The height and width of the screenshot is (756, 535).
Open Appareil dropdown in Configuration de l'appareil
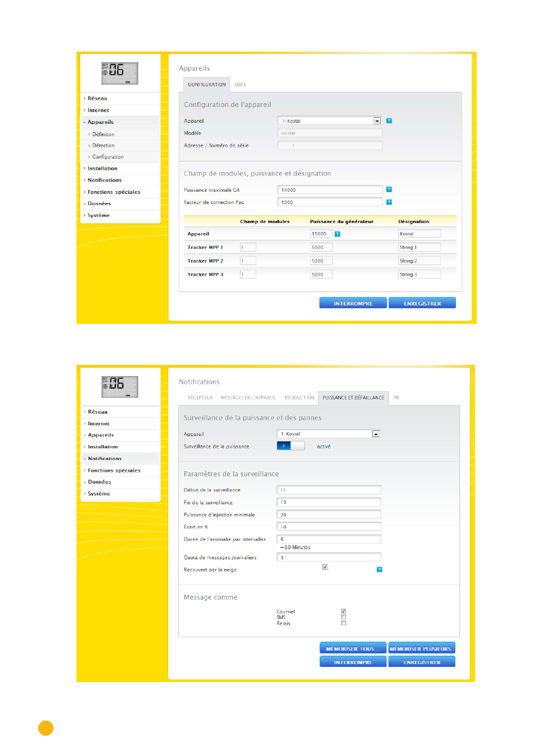pos(329,121)
